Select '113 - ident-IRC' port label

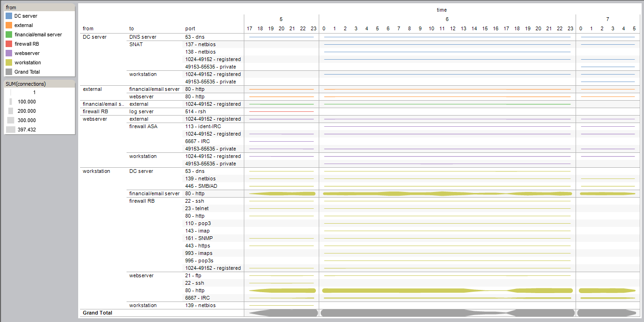[202, 126]
